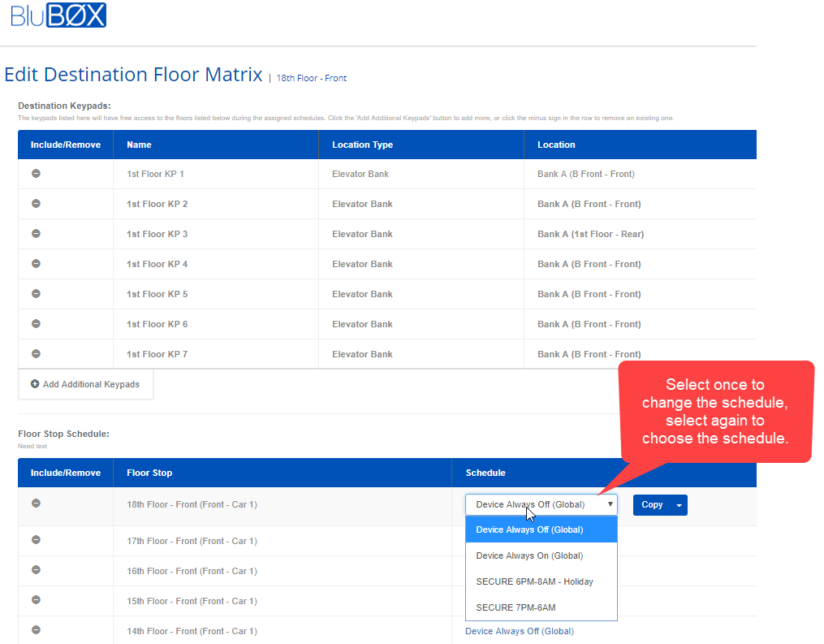This screenshot has height=644, width=824.
Task: Click the 18th Floor - Front breadcrumb link
Action: [311, 78]
